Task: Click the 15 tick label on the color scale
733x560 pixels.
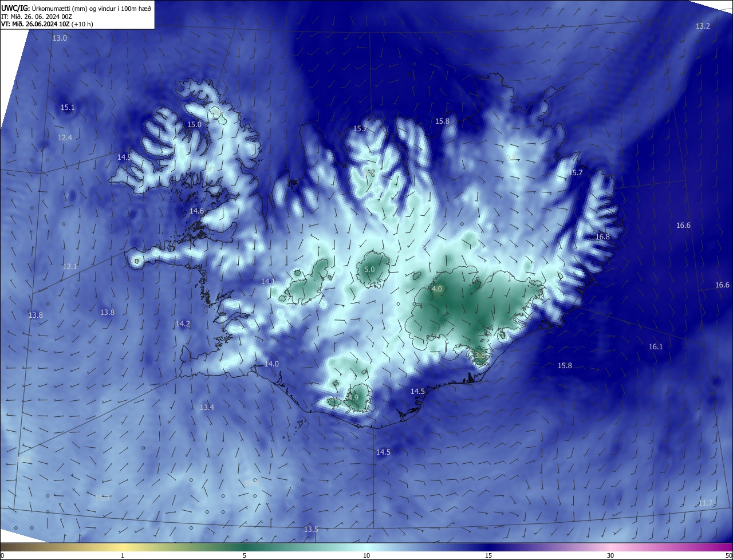Action: coord(488,555)
